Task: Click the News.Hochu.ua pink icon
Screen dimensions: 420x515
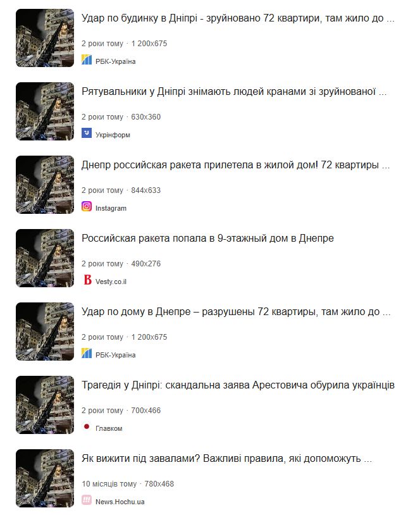Action: click(87, 500)
